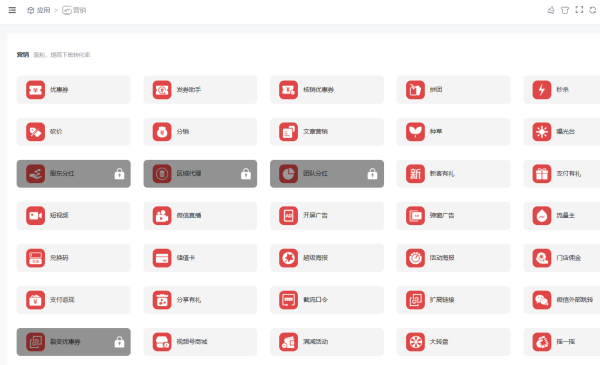Open the 支付有礼 gift box icon
The width and height of the screenshot is (600, 365).
[x=541, y=174]
